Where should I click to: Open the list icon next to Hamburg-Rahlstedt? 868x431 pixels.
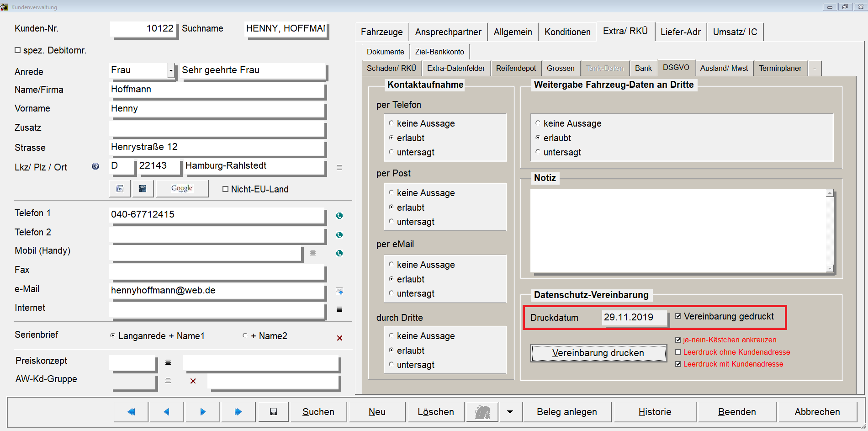(339, 168)
